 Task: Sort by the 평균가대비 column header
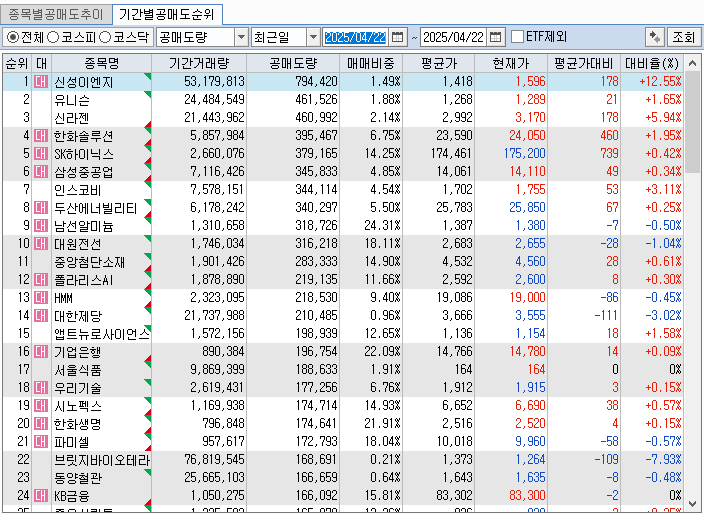(x=584, y=63)
